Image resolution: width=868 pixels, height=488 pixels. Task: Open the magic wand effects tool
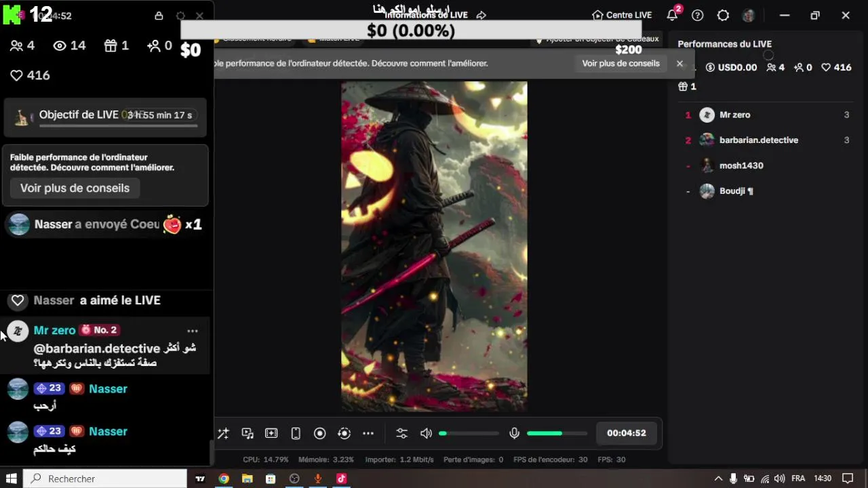[x=223, y=433]
